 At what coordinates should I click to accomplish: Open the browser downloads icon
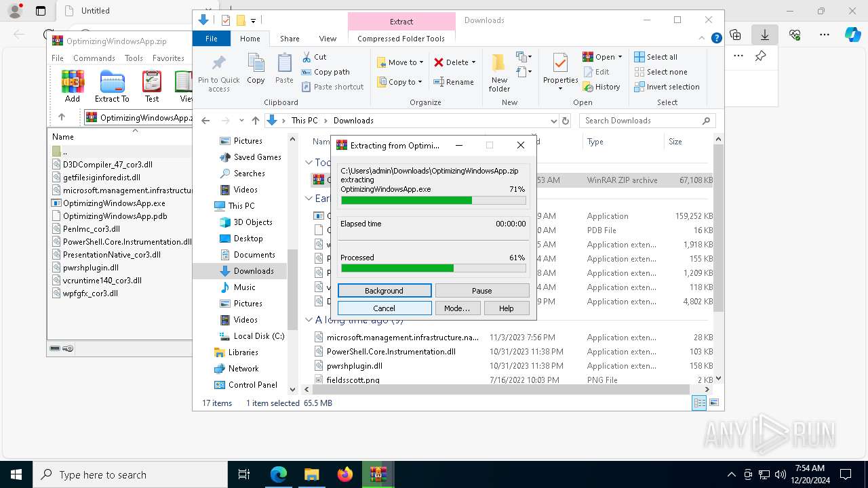(x=765, y=35)
